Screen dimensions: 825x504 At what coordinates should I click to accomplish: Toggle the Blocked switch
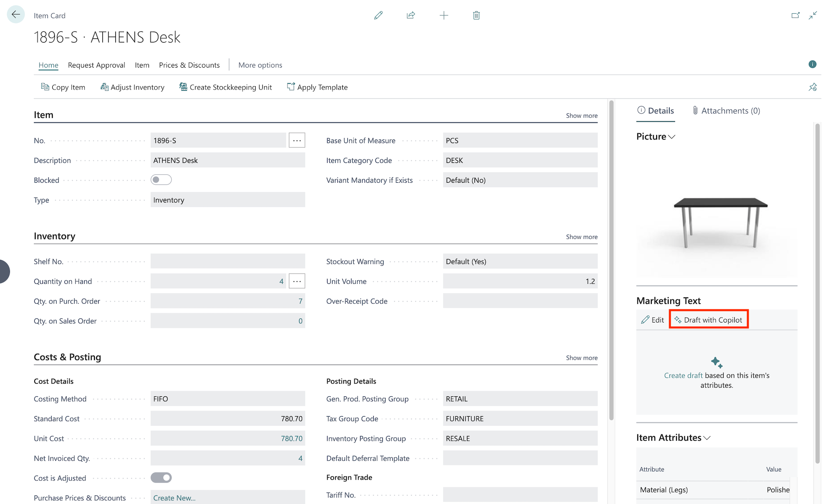(161, 180)
